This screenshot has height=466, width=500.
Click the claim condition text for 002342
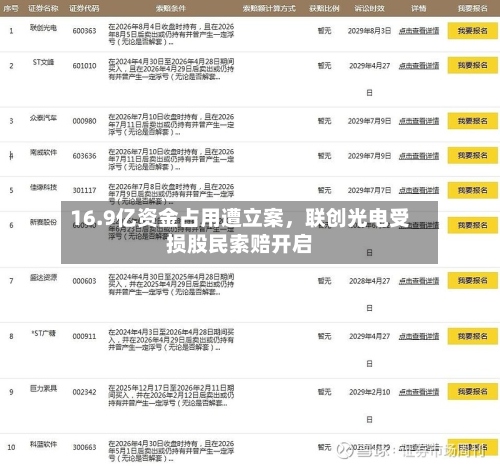pyautogui.click(x=171, y=395)
